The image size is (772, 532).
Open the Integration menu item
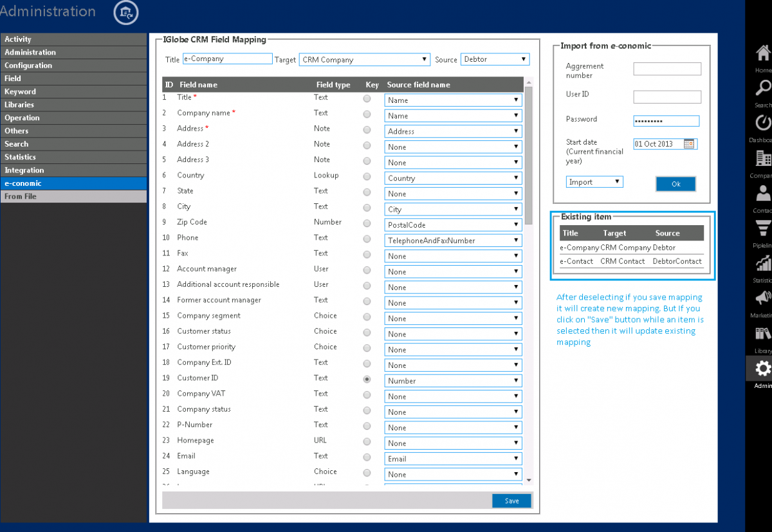tap(73, 170)
